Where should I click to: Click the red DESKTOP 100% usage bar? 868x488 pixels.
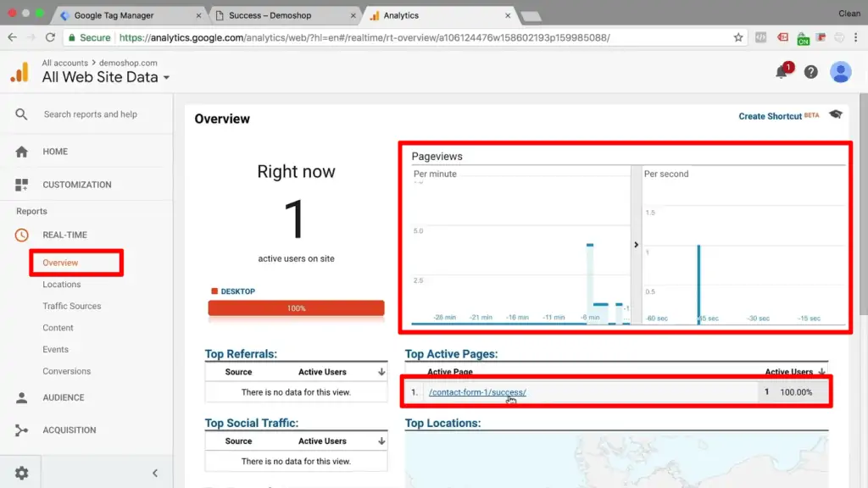tap(295, 308)
